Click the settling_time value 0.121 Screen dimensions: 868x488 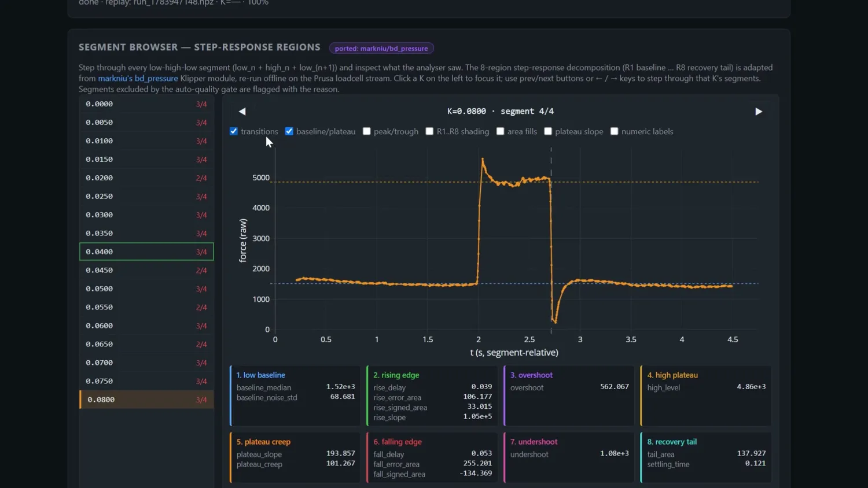tap(755, 464)
